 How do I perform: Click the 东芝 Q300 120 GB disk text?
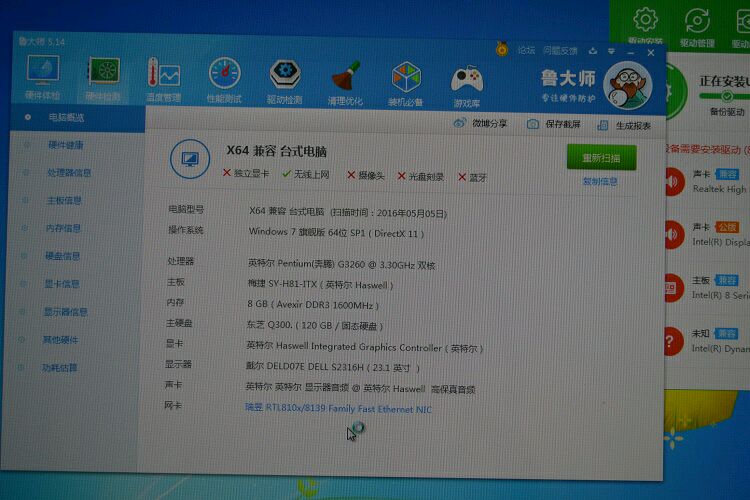pyautogui.click(x=315, y=325)
